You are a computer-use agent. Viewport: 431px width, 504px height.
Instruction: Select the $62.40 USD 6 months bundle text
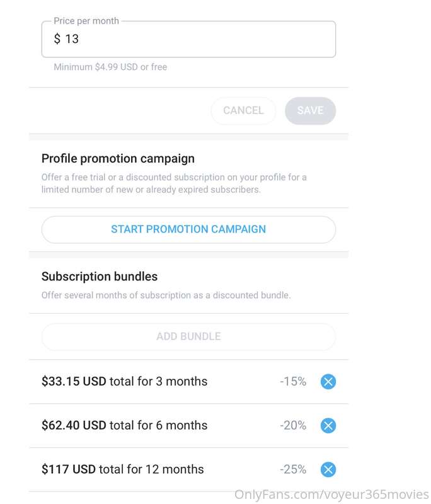(x=124, y=425)
